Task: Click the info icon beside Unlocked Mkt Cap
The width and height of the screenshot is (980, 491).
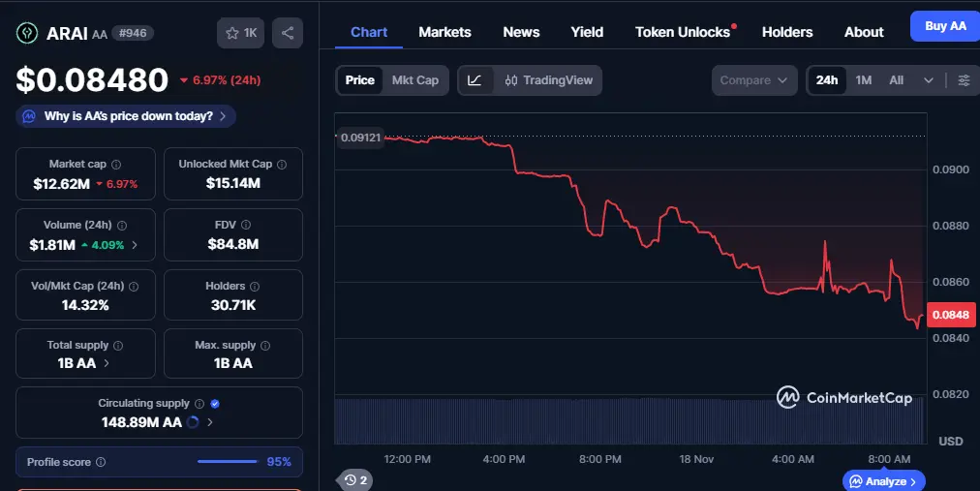Action: coord(282,165)
